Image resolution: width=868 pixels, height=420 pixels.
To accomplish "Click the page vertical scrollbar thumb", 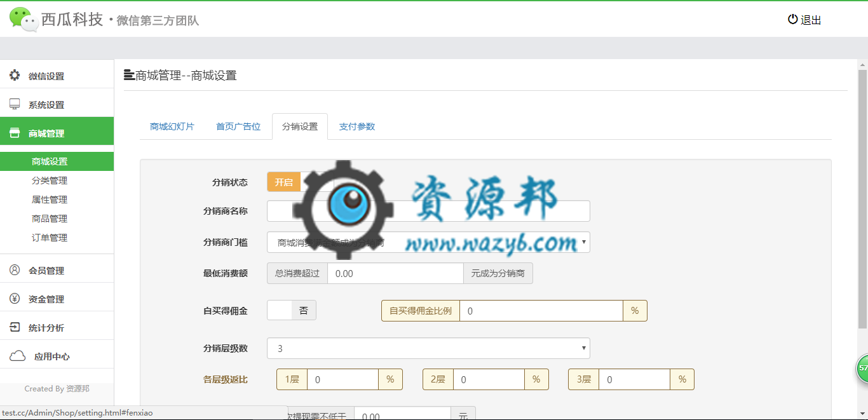I will click(x=863, y=198).
